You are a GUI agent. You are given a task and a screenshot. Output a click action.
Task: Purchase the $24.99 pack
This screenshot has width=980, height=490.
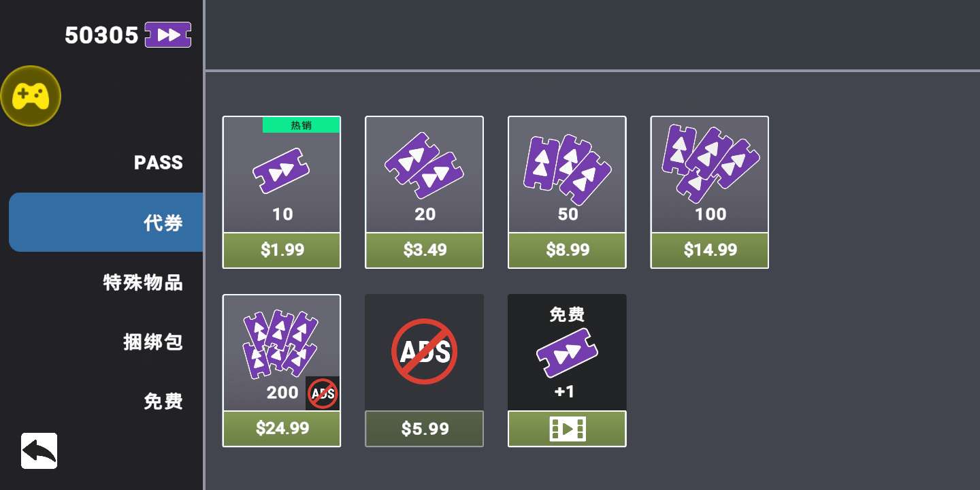pos(282,429)
